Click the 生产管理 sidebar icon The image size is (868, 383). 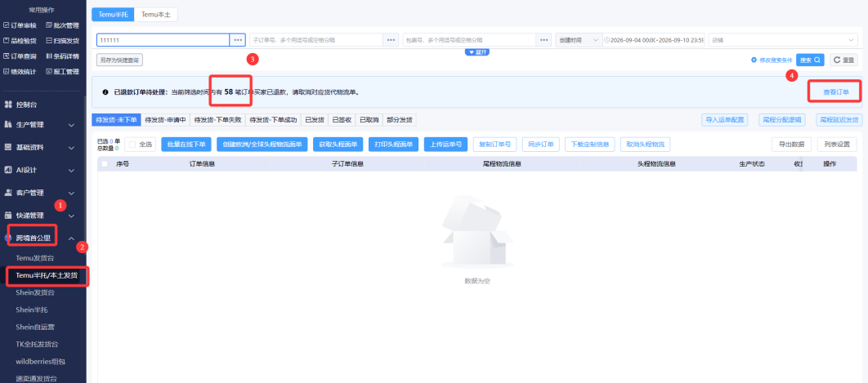(x=8, y=124)
